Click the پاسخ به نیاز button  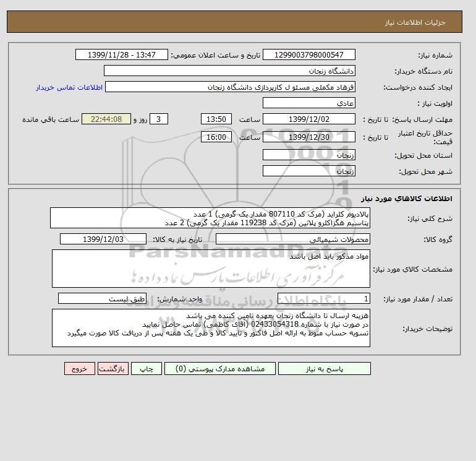324,369
